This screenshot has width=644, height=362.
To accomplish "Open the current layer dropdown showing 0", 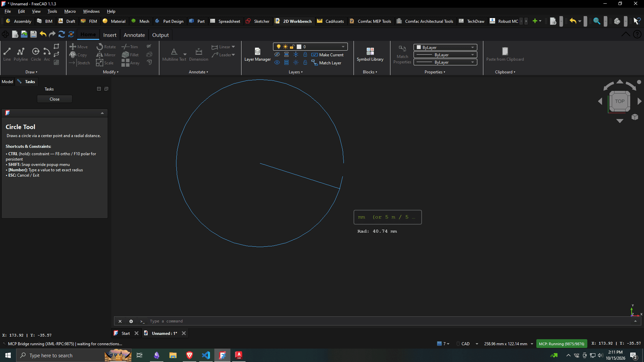I will click(310, 47).
